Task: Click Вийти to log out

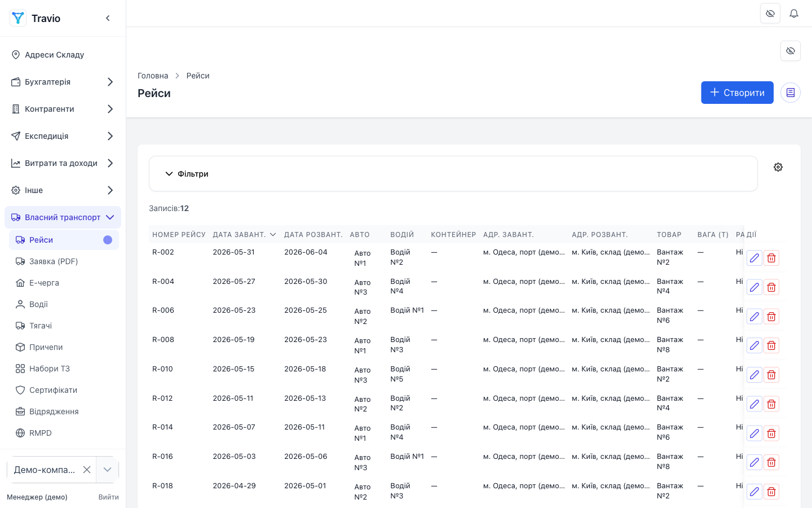Action: (x=108, y=497)
